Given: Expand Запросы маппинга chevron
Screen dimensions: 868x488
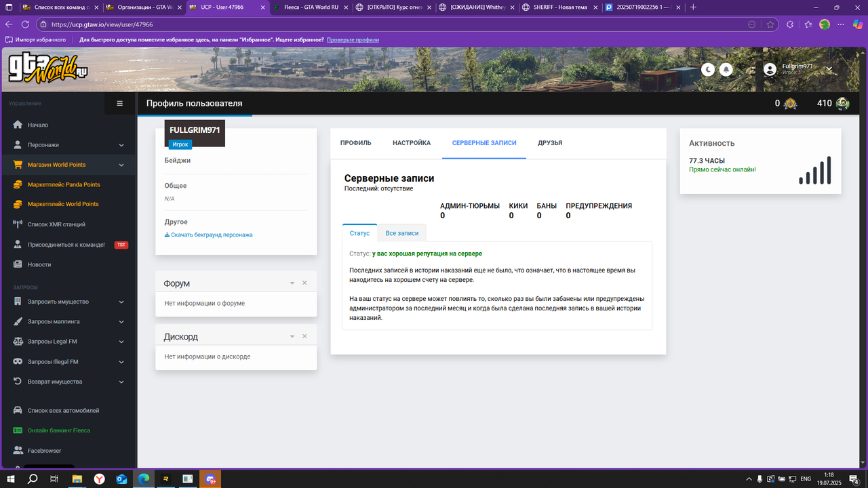Looking at the screenshot, I should pyautogui.click(x=121, y=322).
